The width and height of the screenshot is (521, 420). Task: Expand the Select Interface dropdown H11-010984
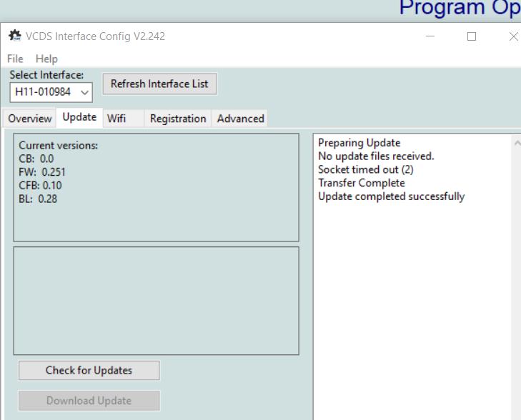click(51, 92)
